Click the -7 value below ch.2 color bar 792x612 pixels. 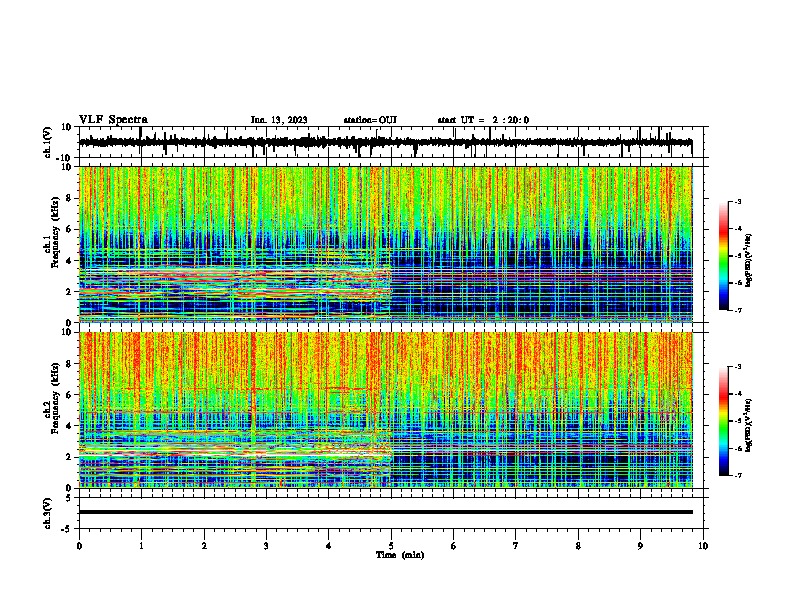(x=737, y=475)
